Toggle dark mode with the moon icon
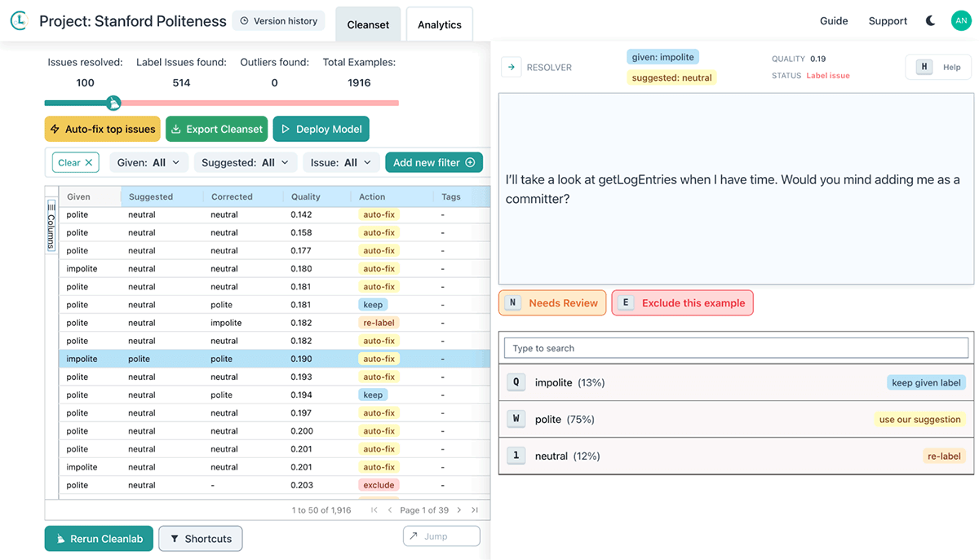 coord(931,21)
